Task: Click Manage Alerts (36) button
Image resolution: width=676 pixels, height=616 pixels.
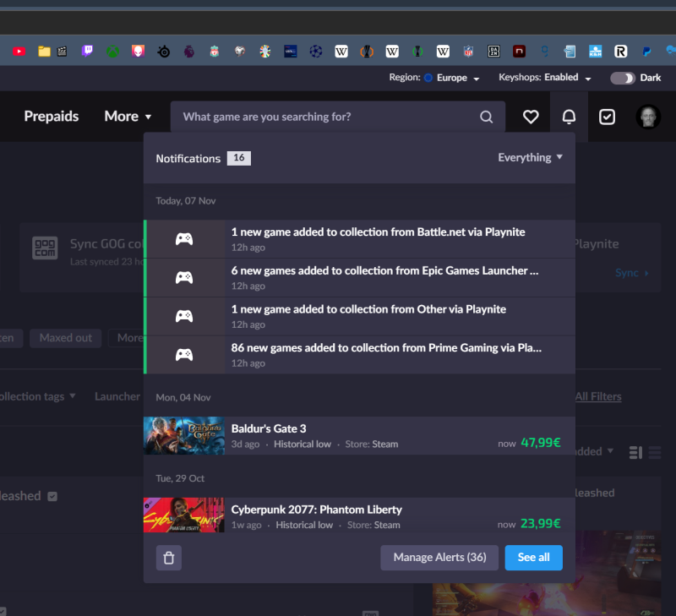Action: (439, 558)
